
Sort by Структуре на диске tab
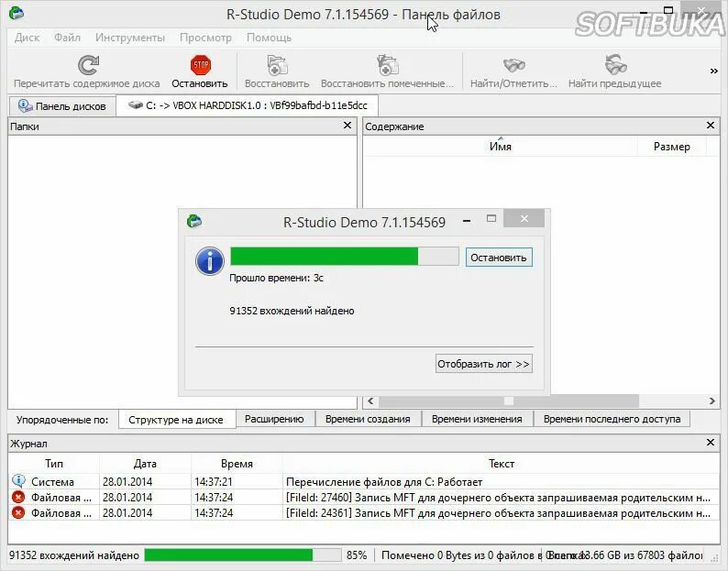coord(177,420)
